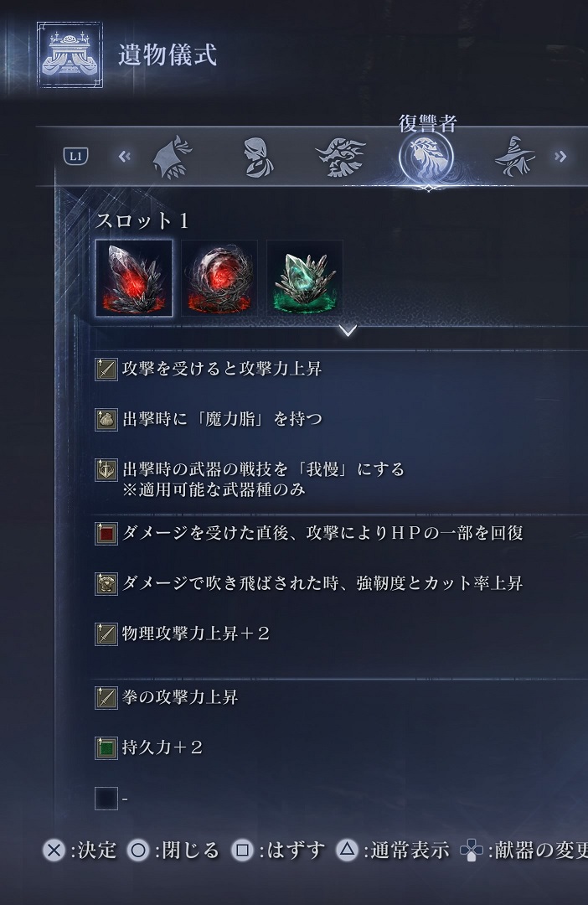
Task: Click the 閉じる circle button
Action: pos(138,851)
